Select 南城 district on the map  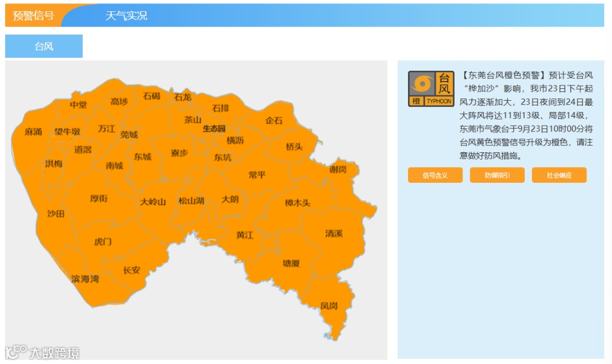pos(114,166)
